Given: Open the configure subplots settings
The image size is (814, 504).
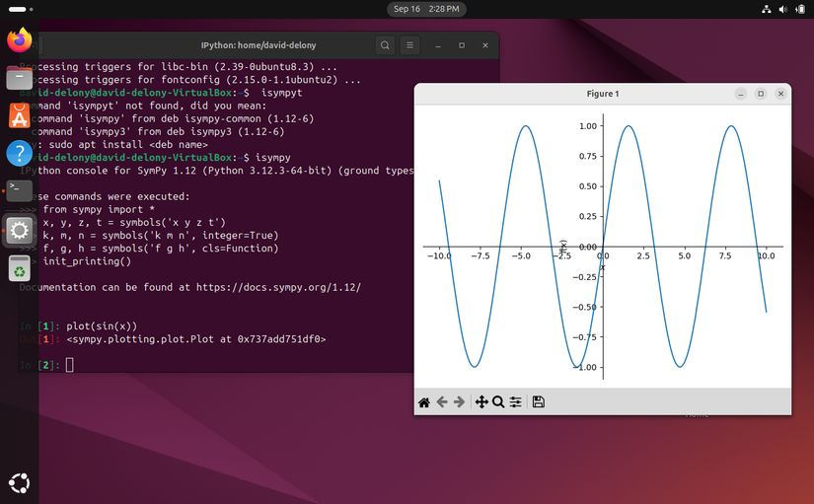Looking at the screenshot, I should pyautogui.click(x=515, y=401).
